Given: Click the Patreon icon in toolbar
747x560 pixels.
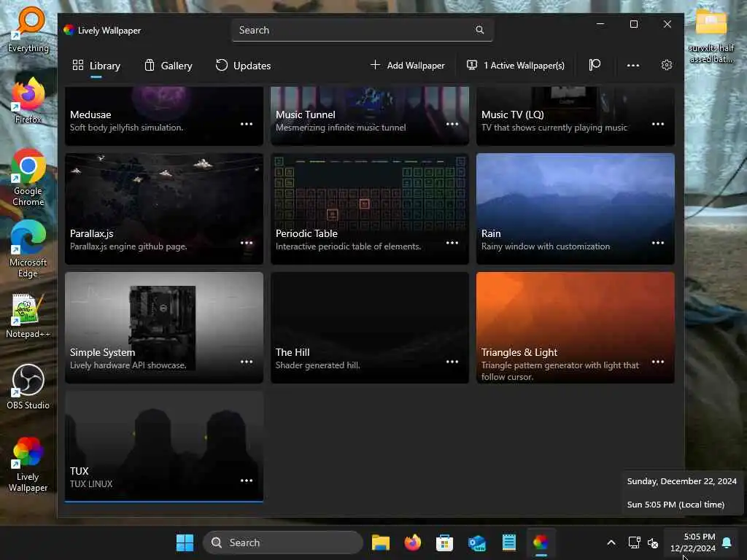Looking at the screenshot, I should point(595,65).
